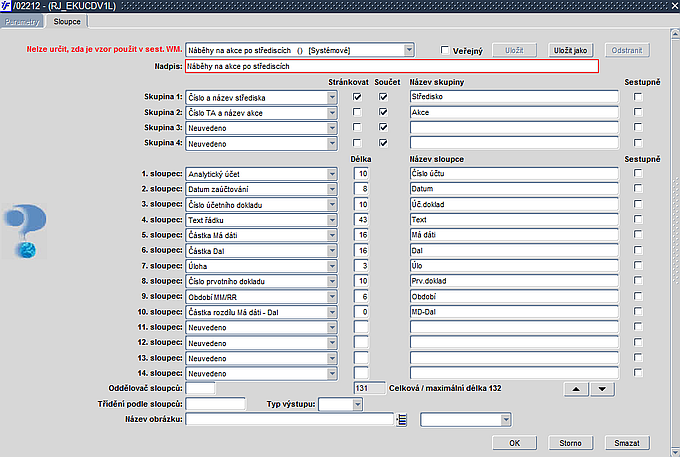680x457 pixels.
Task: Move column down with the down arrow button
Action: [x=602, y=389]
